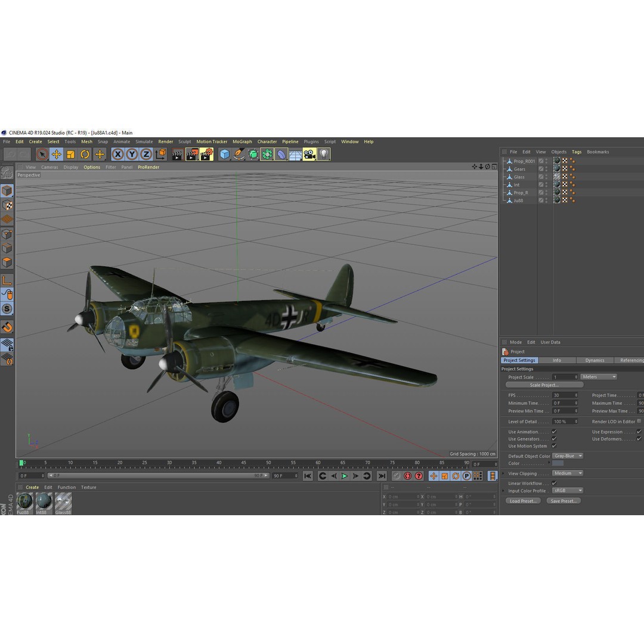Go to end of animation
Image resolution: width=644 pixels, height=644 pixels.
pos(382,476)
